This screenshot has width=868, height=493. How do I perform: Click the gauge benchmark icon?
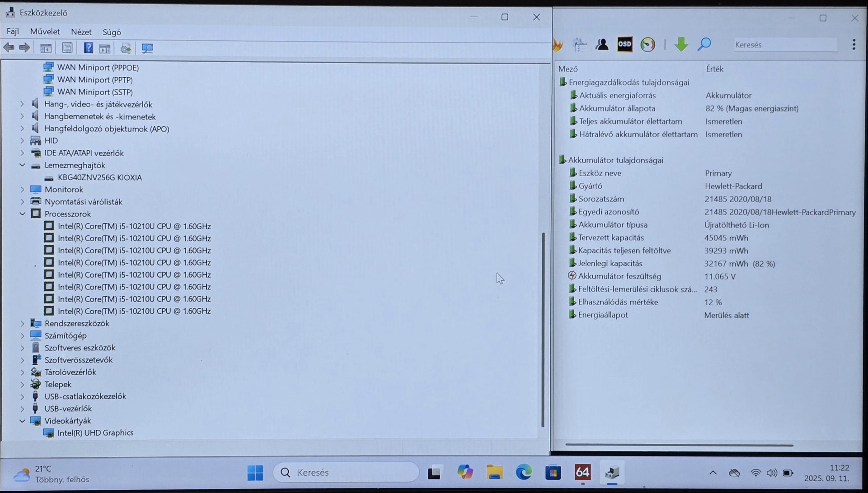(x=647, y=44)
